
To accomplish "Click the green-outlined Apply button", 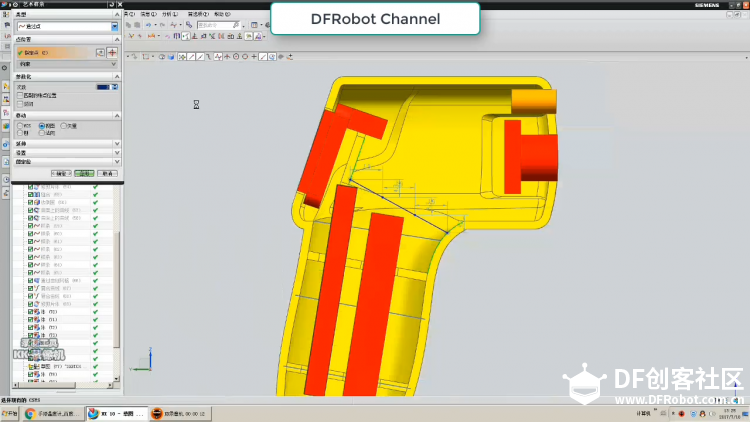I will pos(84,173).
